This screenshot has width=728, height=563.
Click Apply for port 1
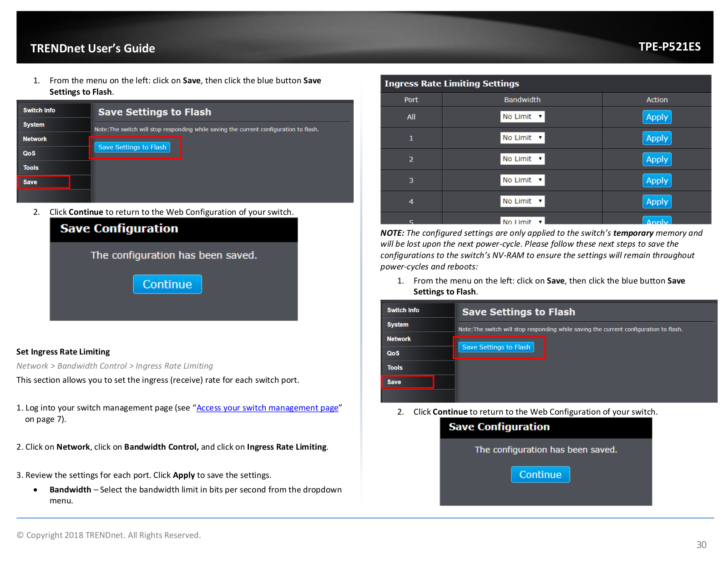click(657, 138)
